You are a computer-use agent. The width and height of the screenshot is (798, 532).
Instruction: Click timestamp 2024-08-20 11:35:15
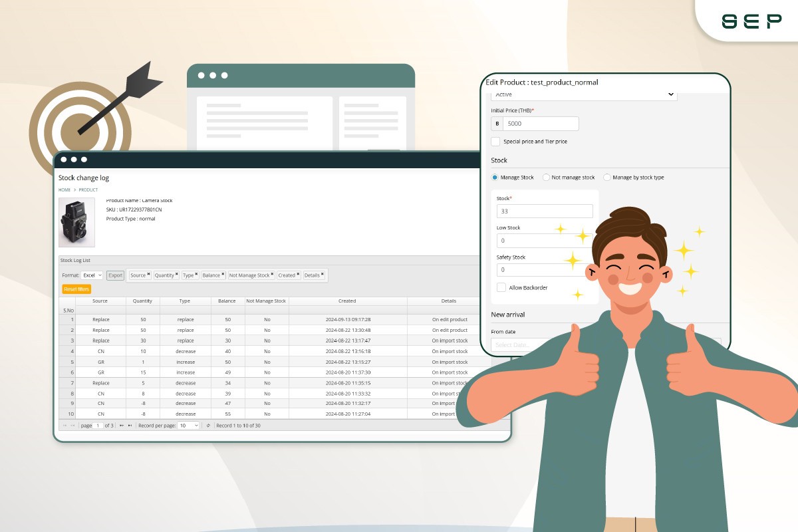[x=348, y=383]
